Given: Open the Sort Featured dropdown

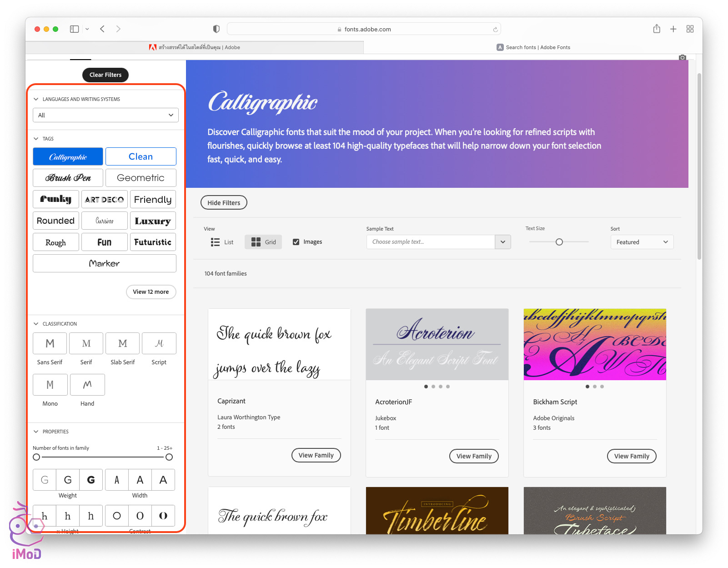Looking at the screenshot, I should point(642,242).
